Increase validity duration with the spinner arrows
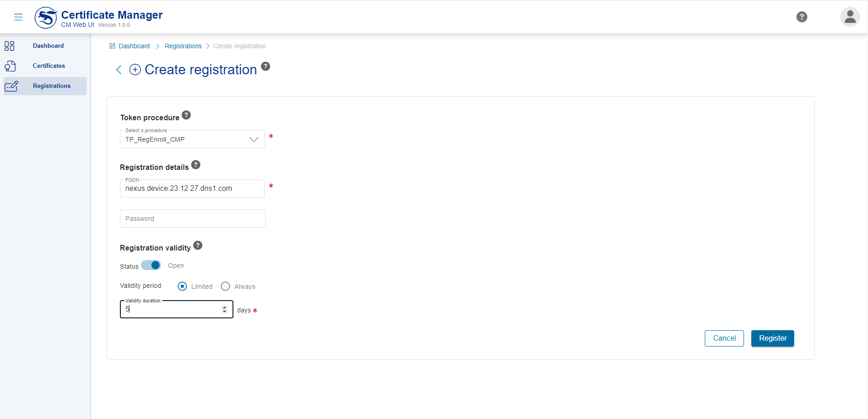This screenshot has width=868, height=419. (224, 307)
